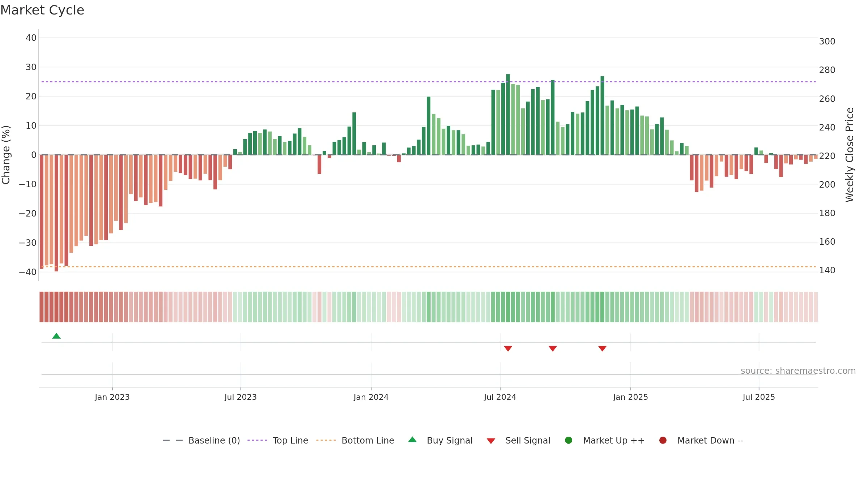Image resolution: width=868 pixels, height=488 pixels.
Task: Toggle Baseline (0) legend entry
Action: coord(201,440)
